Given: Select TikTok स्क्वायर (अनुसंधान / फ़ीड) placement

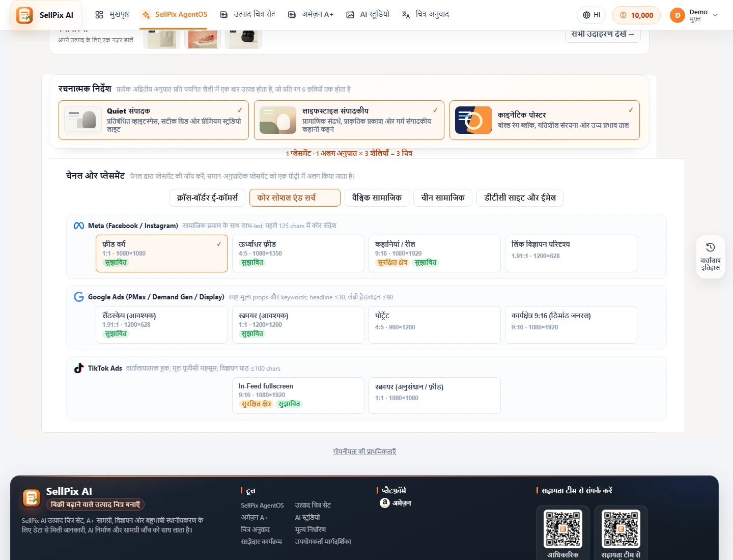Looking at the screenshot, I should (x=435, y=396).
